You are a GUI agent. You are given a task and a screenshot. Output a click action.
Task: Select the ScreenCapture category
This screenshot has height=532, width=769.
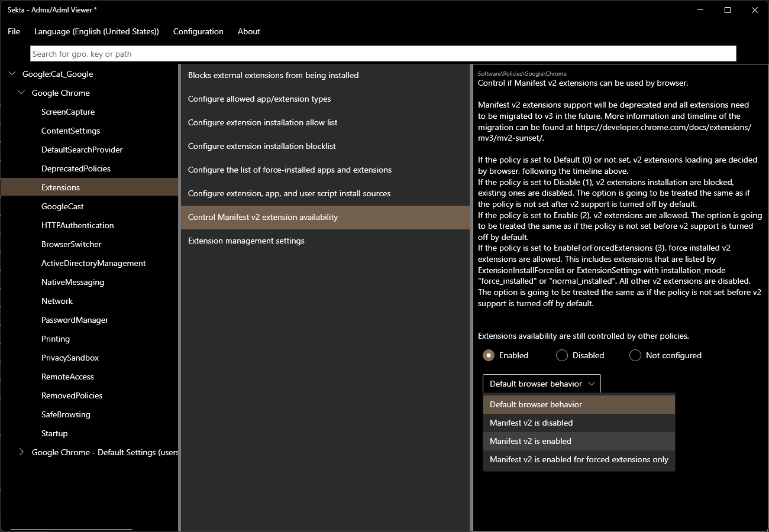[90, 112]
